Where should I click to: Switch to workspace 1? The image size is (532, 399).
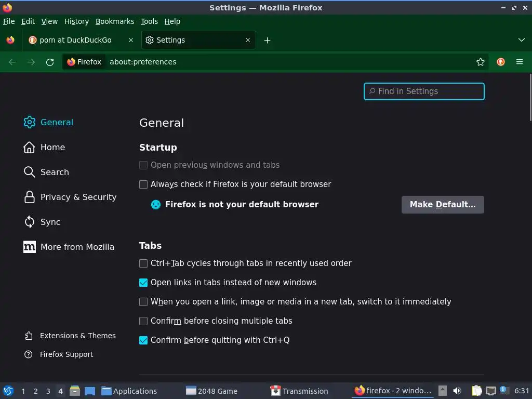[23, 391]
